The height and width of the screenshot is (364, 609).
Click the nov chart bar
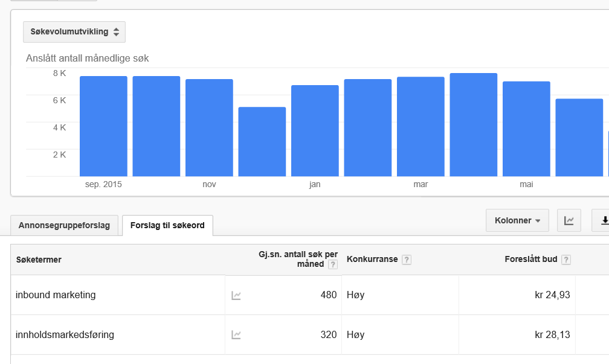209,128
